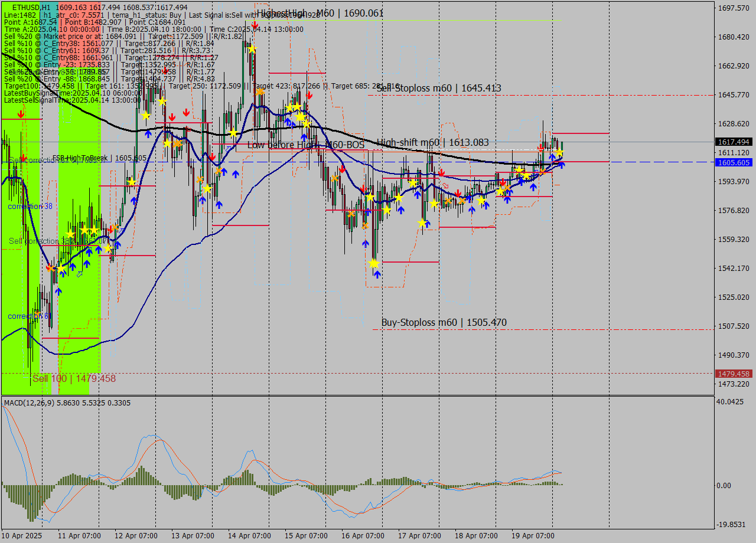
Task: Select the 17 Apr 07:00 time label
Action: click(419, 536)
